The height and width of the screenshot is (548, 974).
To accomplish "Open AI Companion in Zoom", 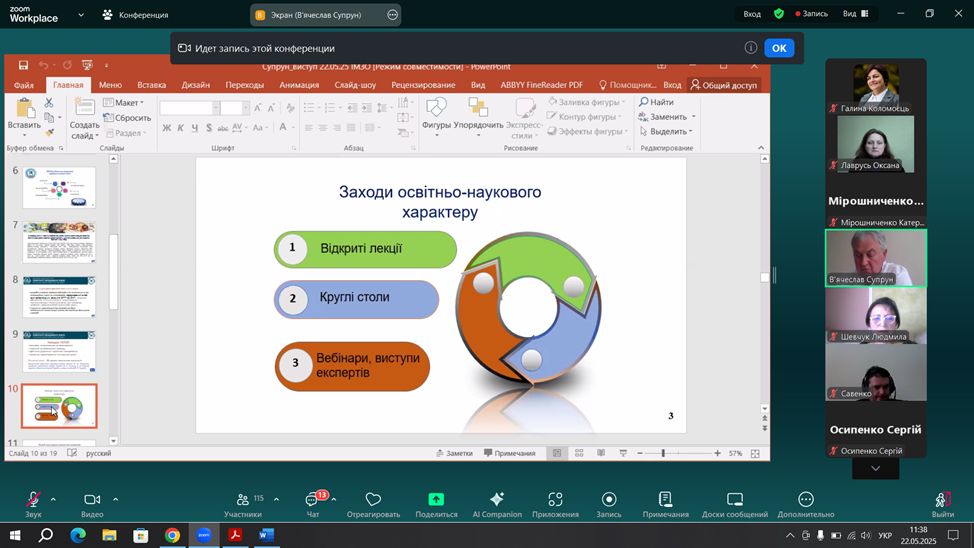I will tap(496, 500).
